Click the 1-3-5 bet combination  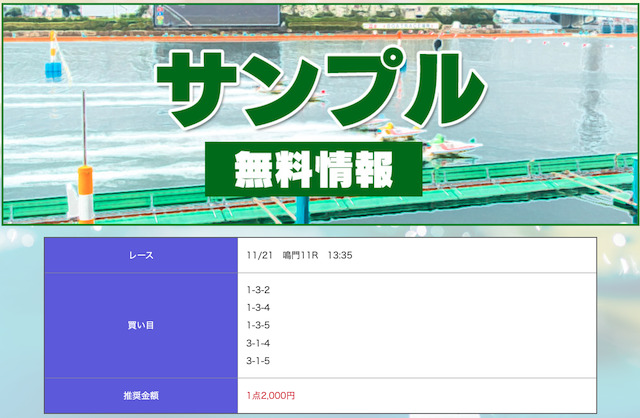pos(258,325)
